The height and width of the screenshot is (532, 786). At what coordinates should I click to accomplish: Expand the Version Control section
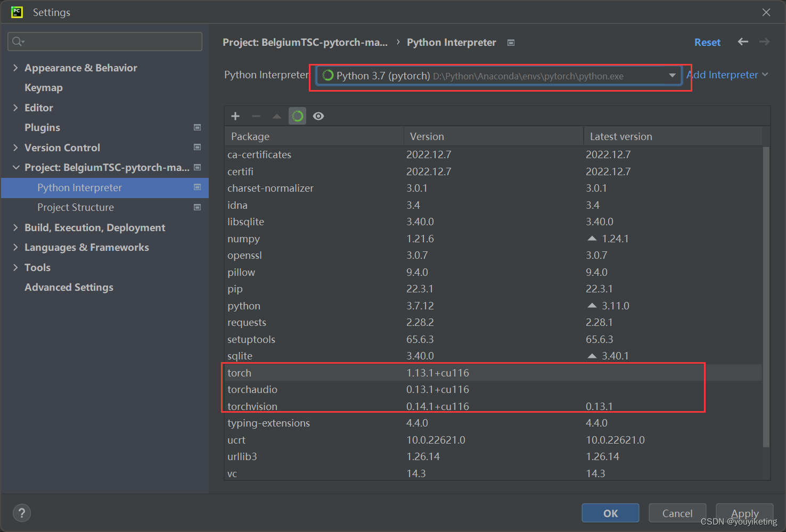pos(15,148)
